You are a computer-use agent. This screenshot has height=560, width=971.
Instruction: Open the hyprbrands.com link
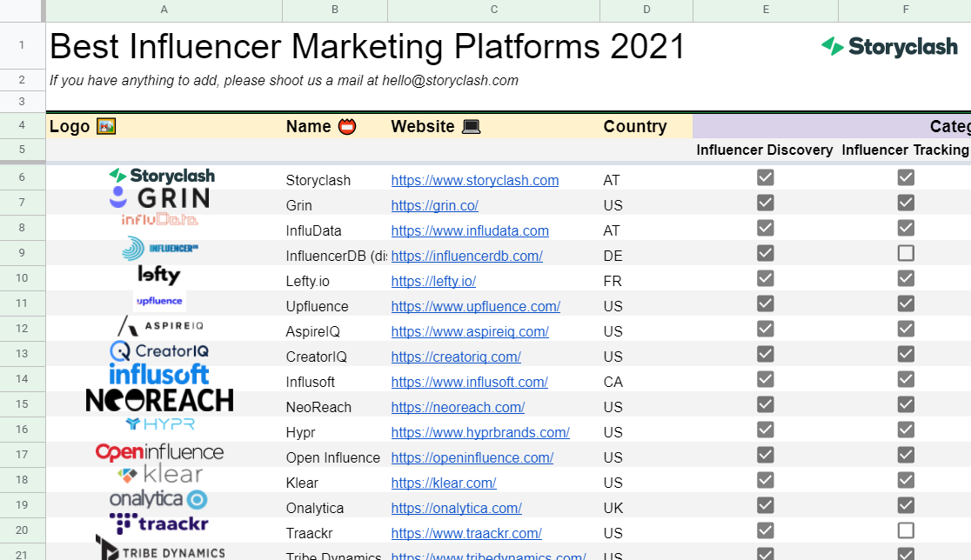(x=480, y=432)
